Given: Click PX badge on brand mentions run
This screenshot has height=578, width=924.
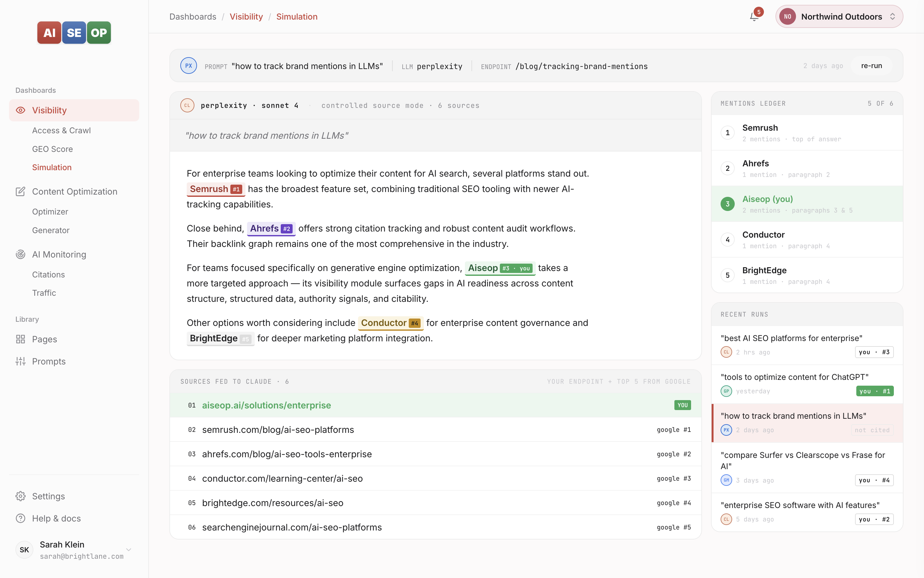Looking at the screenshot, I should click(x=726, y=430).
